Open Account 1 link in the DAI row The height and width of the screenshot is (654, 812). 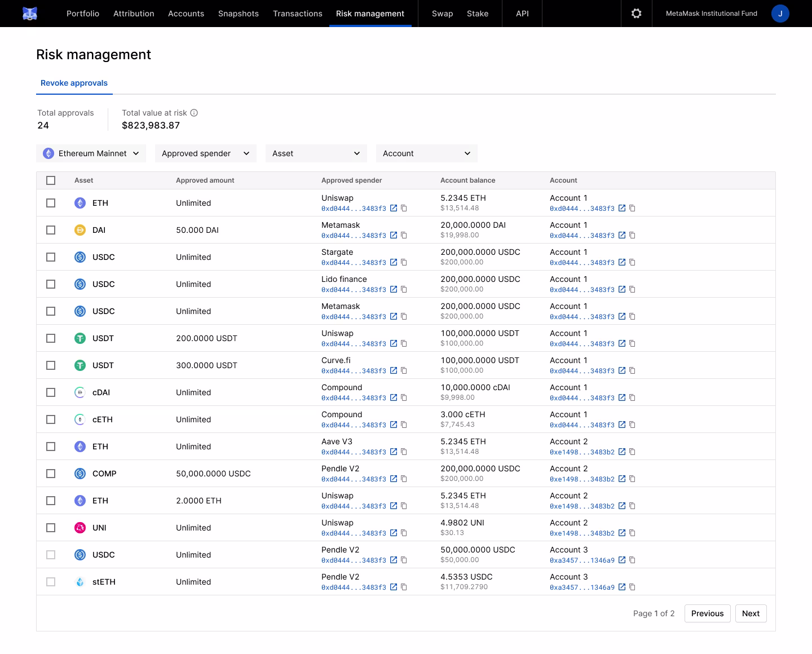622,235
